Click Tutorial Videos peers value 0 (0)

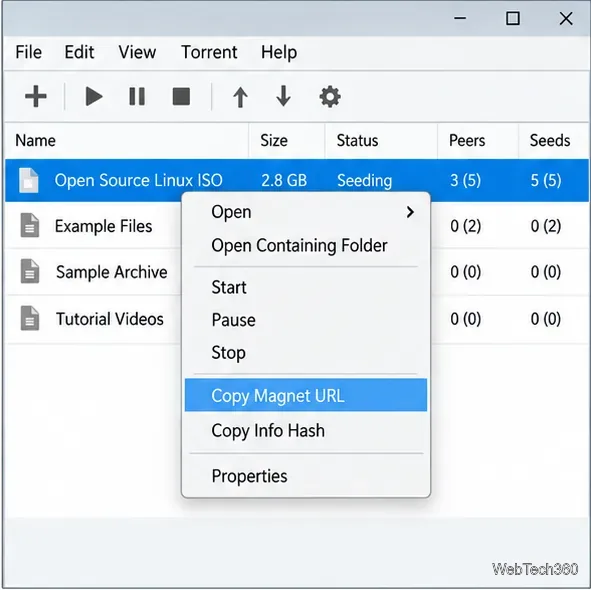point(465,319)
